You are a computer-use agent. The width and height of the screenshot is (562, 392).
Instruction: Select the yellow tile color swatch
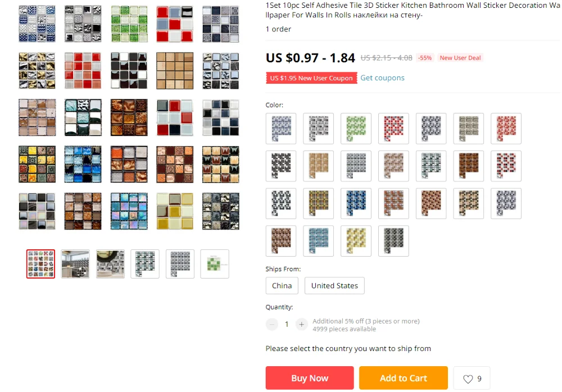tap(356, 241)
